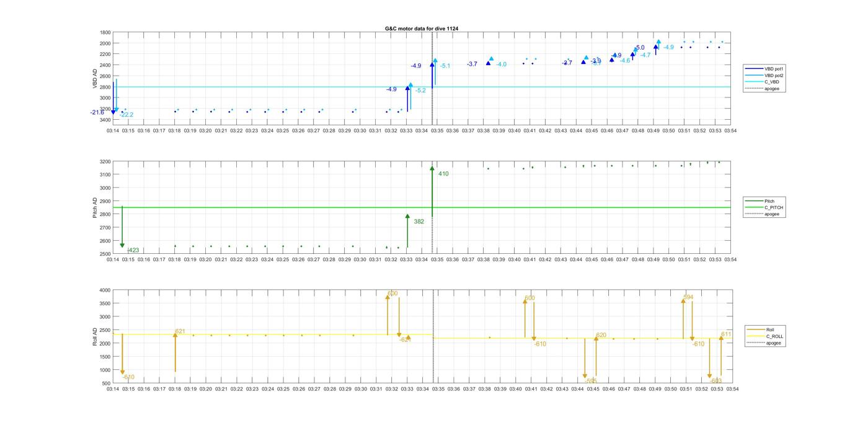
Task: Select the 'C_PITCH' legend entry
Action: 763,207
